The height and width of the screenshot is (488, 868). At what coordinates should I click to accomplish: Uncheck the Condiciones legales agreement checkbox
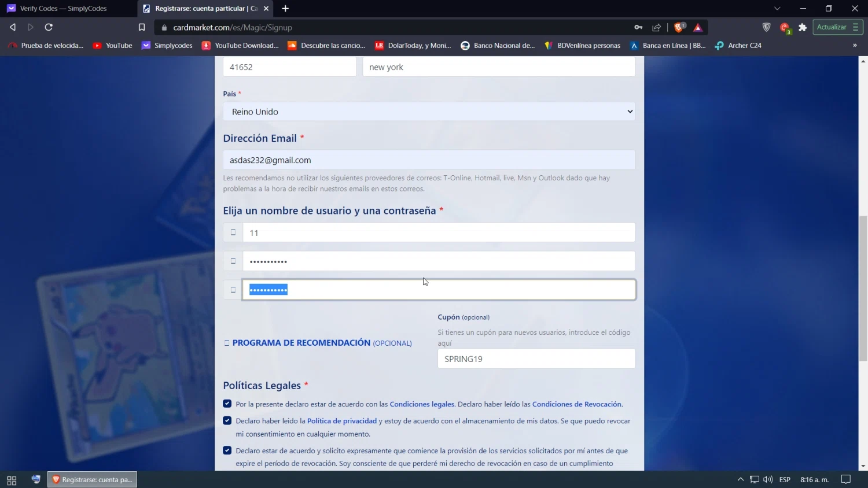[227, 404]
